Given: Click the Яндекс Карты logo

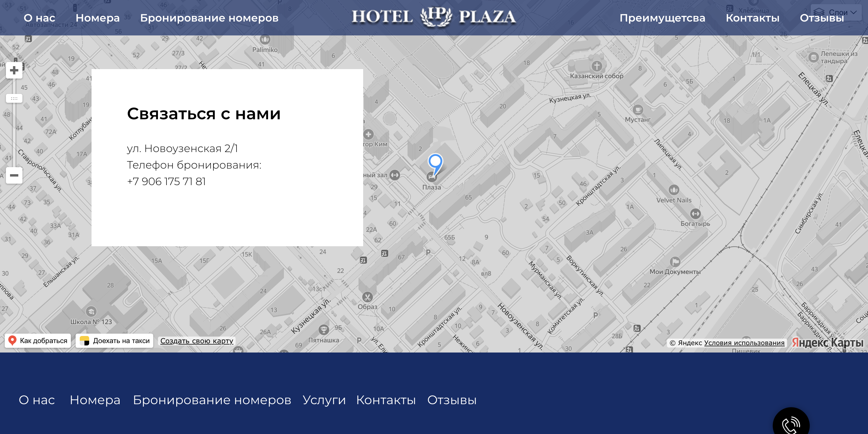Looking at the screenshot, I should pos(827,342).
